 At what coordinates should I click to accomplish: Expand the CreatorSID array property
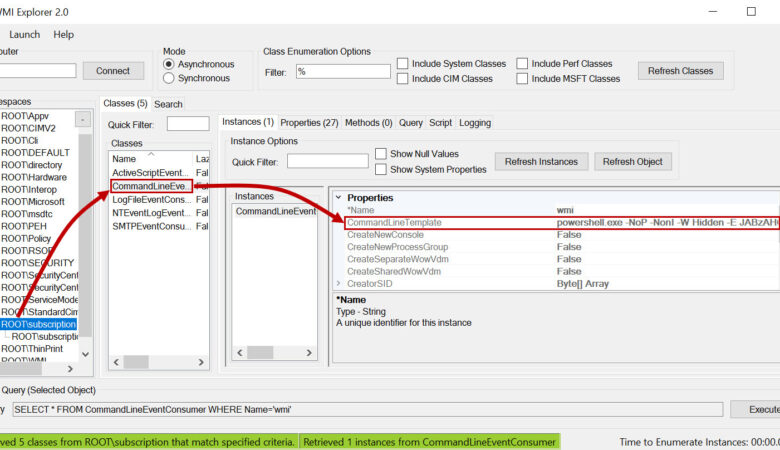[339, 283]
